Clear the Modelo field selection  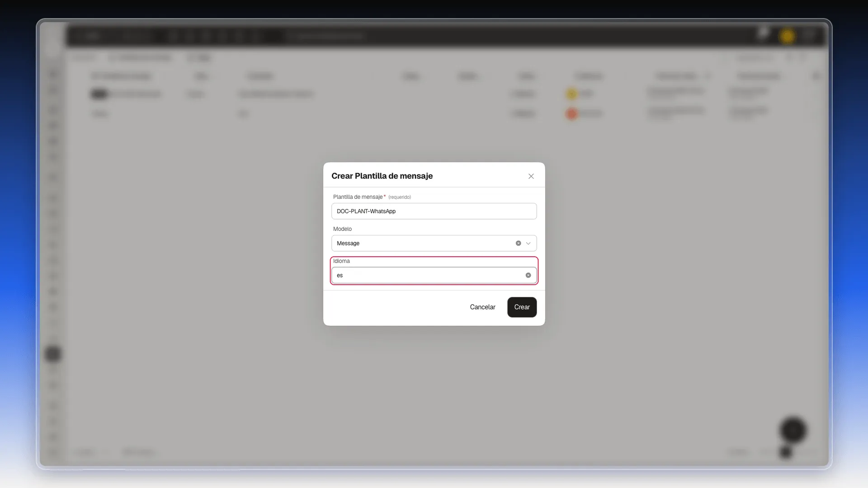pos(518,243)
